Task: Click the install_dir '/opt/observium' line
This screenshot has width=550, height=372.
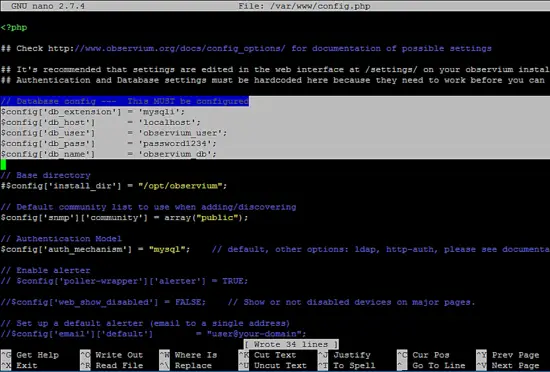Action: pyautogui.click(x=114, y=186)
